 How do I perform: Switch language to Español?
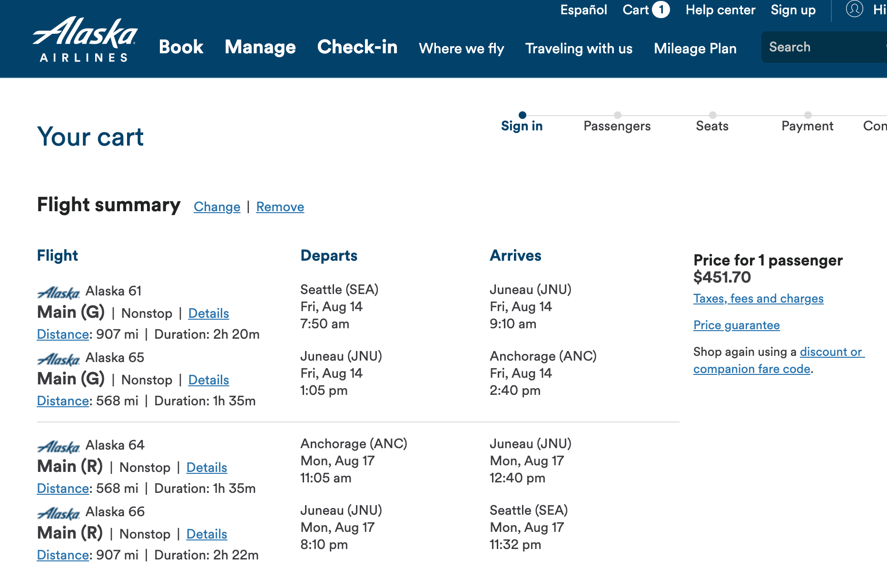coord(583,10)
